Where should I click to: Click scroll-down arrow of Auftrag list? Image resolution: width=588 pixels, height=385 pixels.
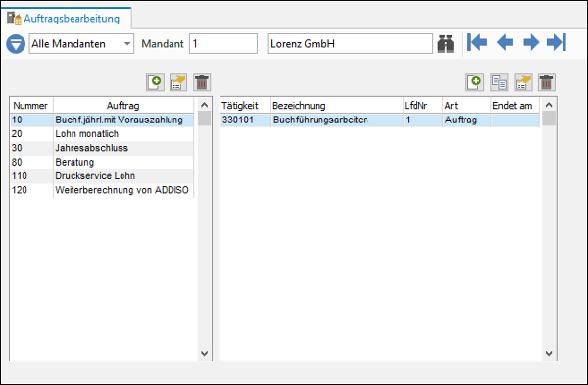pyautogui.click(x=205, y=353)
